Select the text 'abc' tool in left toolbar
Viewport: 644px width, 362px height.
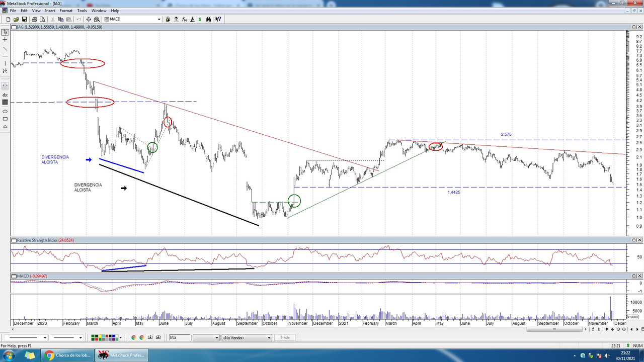tap(5, 95)
